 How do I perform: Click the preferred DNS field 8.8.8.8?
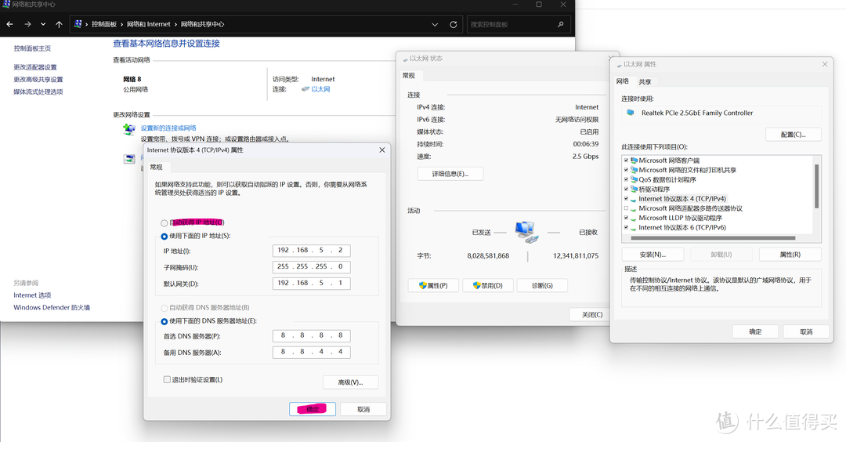pos(311,336)
